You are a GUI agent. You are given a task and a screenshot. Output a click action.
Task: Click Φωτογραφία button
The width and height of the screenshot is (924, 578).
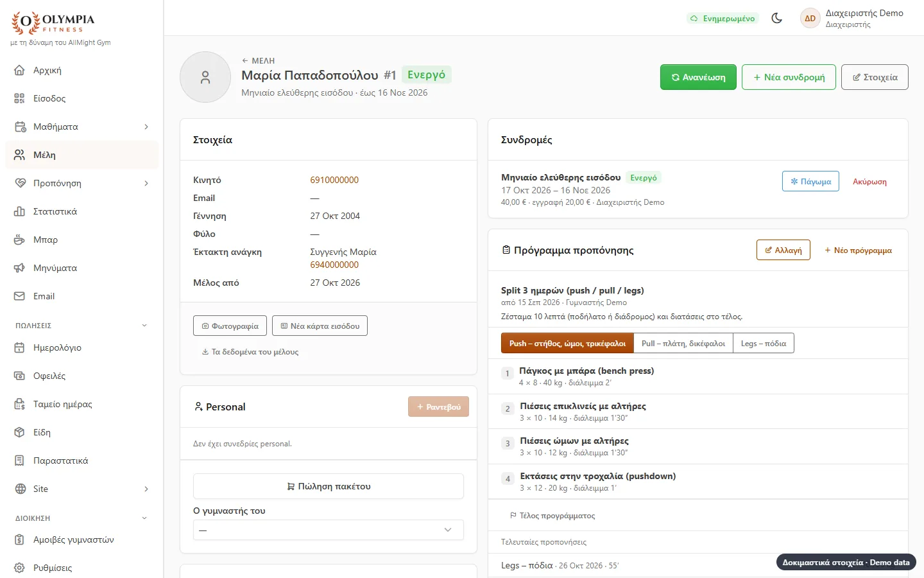230,326
